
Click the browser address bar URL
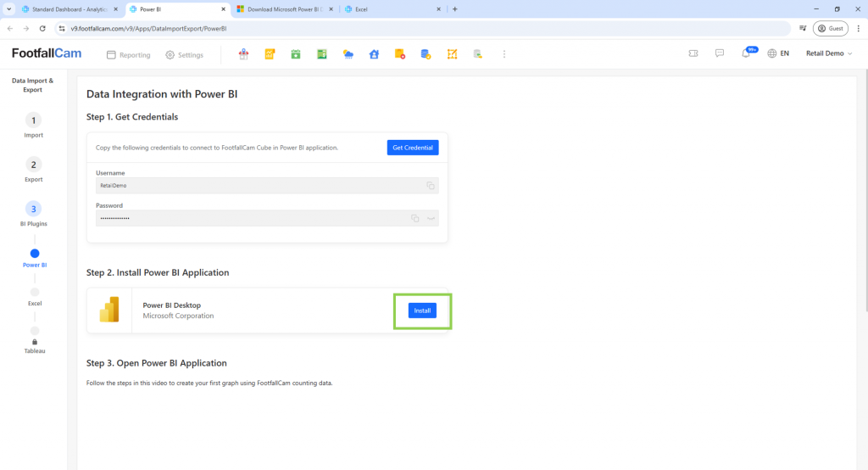[148, 28]
